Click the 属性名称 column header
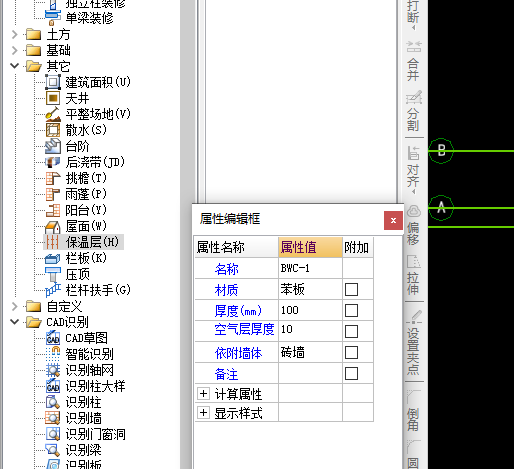Viewport: 514px width, 469px height. point(236,247)
